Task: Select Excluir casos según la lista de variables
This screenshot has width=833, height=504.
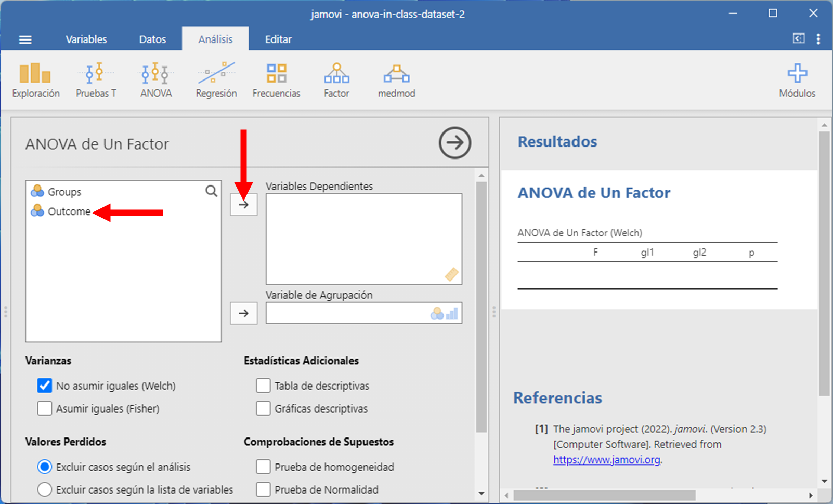Action: 45,489
